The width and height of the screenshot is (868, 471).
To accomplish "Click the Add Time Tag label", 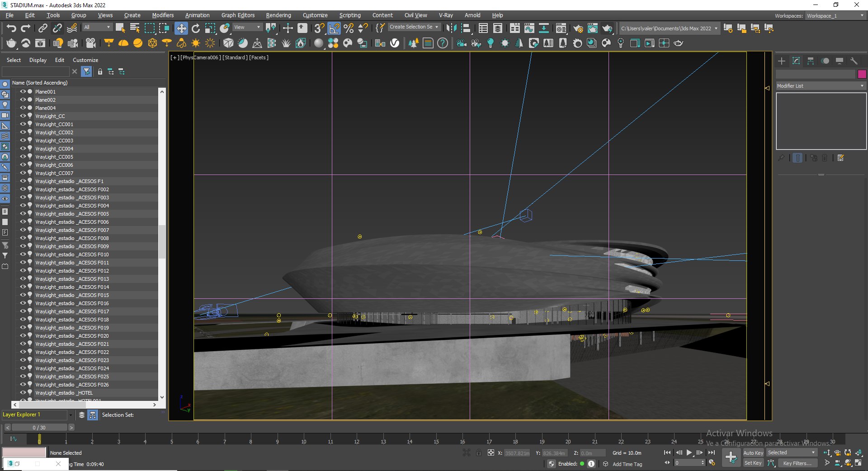I will coord(627,464).
